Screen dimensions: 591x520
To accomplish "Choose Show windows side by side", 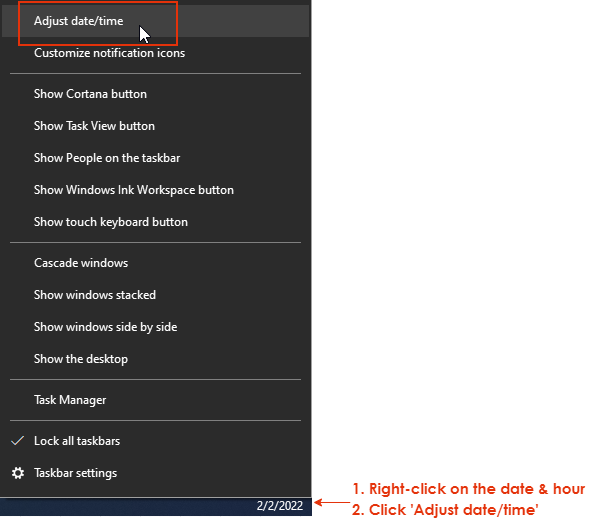I will click(x=155, y=327).
